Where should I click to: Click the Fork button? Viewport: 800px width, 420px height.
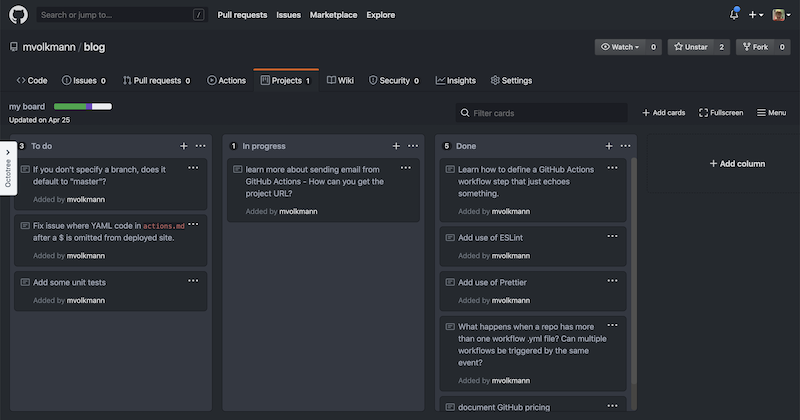point(755,47)
